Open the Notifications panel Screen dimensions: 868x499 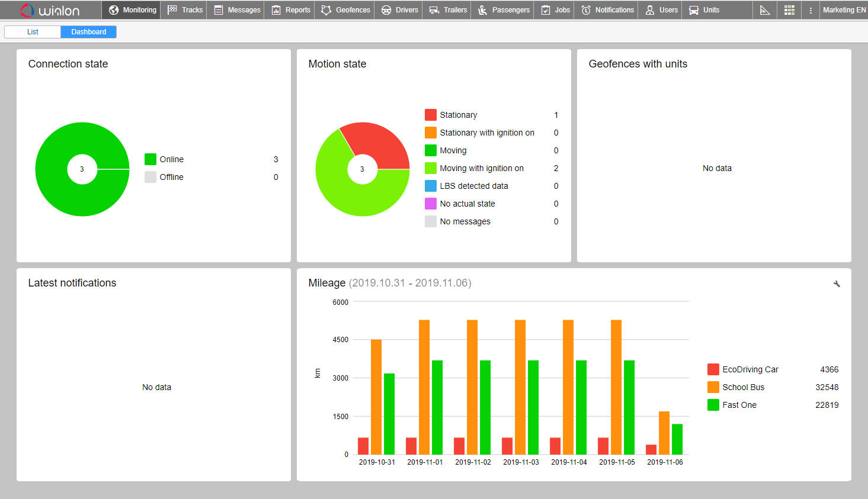608,10
